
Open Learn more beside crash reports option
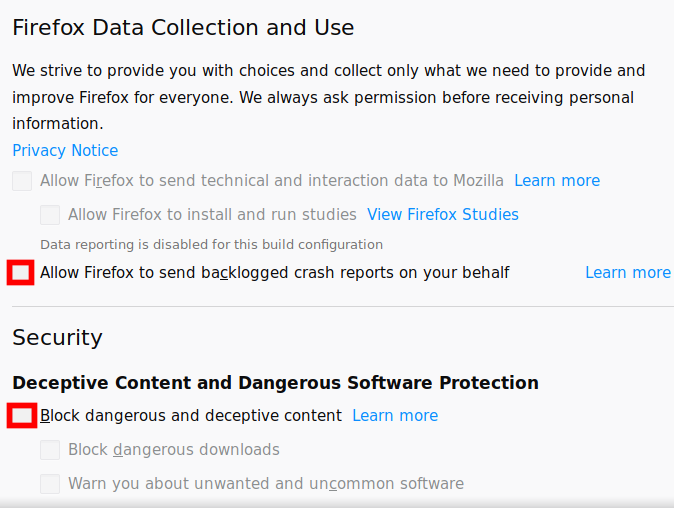(x=628, y=273)
